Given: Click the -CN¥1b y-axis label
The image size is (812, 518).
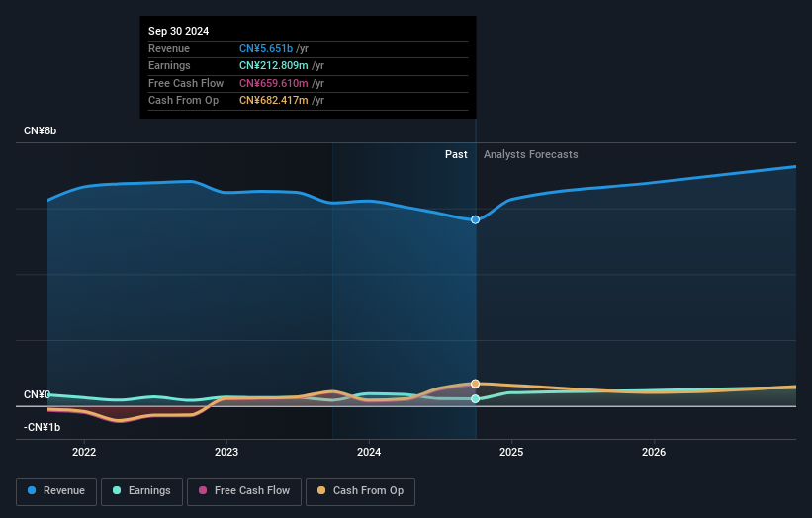Looking at the screenshot, I should pos(42,427).
